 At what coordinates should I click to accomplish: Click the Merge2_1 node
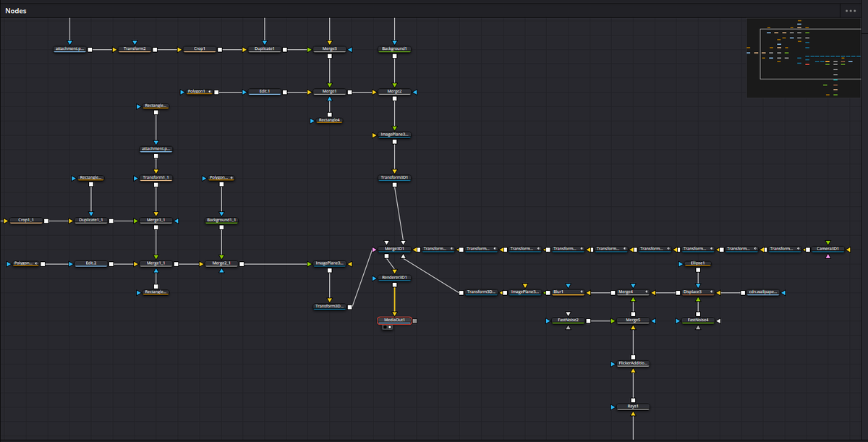point(221,264)
